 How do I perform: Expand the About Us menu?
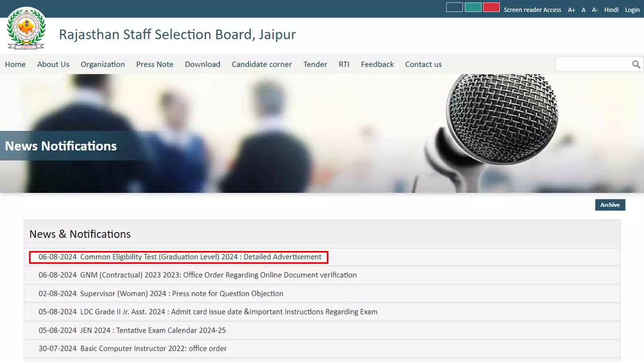point(53,64)
